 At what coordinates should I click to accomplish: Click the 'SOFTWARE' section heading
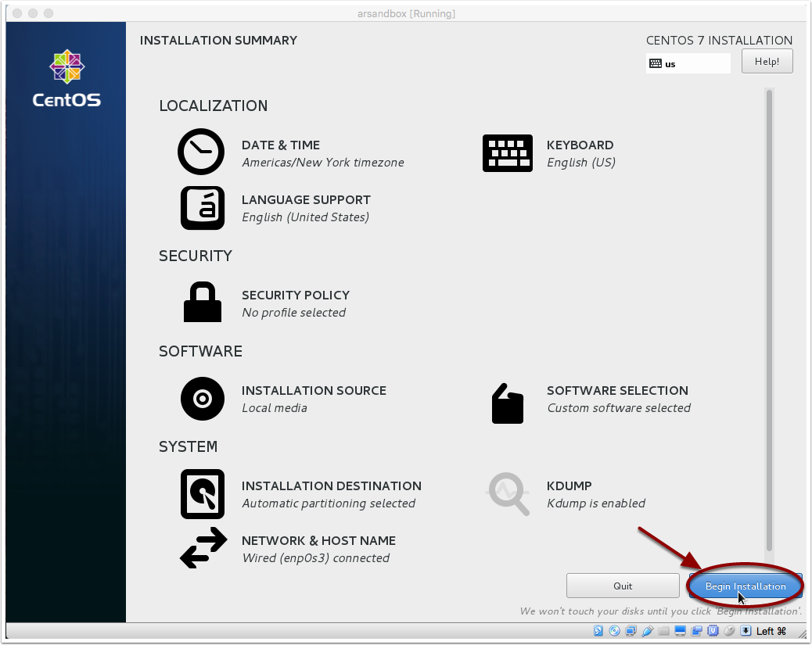pos(200,351)
